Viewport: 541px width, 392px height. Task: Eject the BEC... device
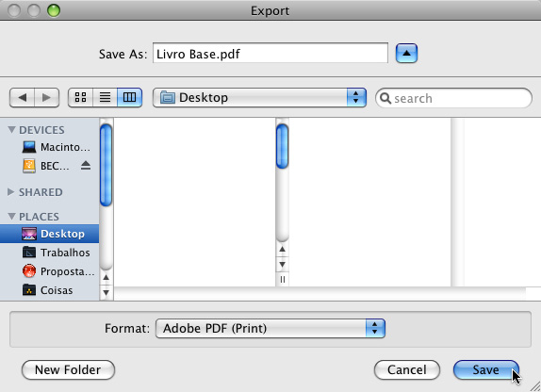[x=86, y=166]
